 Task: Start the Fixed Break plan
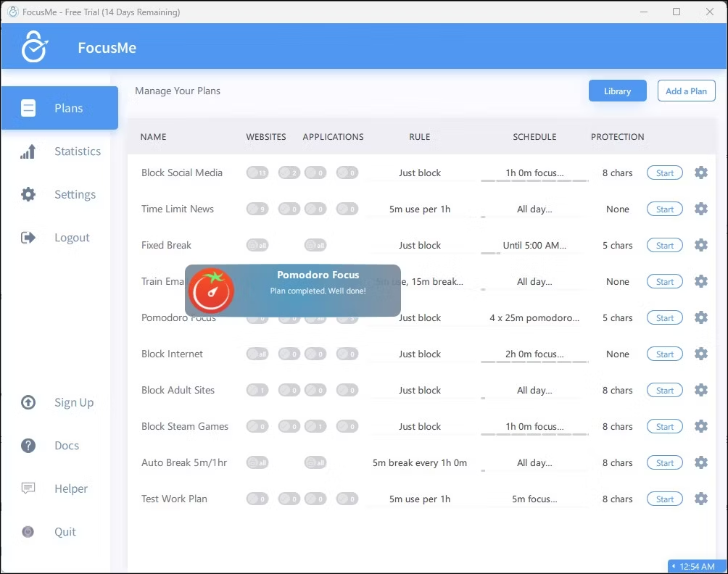tap(665, 245)
